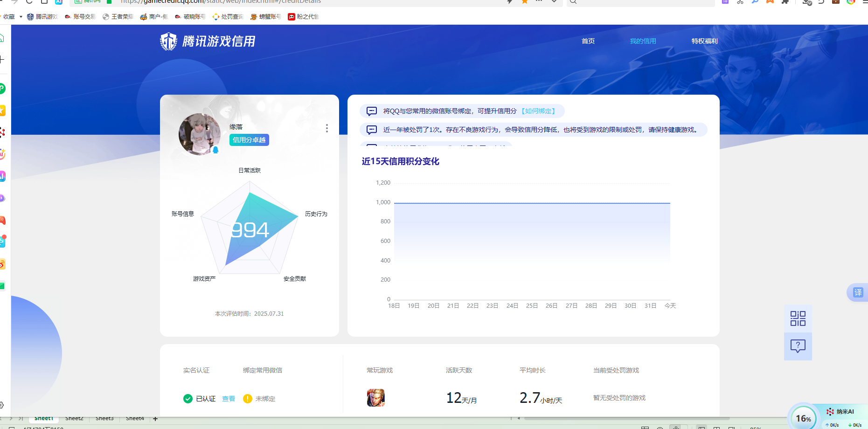Click the Tencent Game Credit shield logo

[168, 41]
